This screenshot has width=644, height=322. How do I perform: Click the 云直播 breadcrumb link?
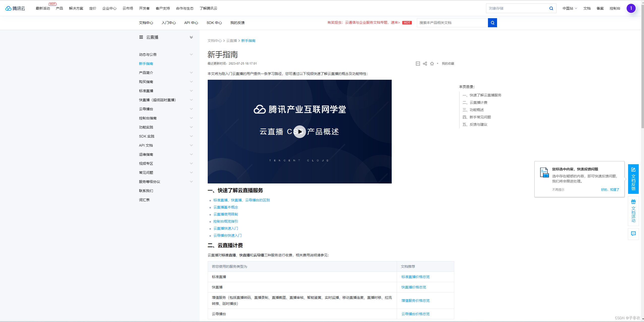[x=231, y=41]
